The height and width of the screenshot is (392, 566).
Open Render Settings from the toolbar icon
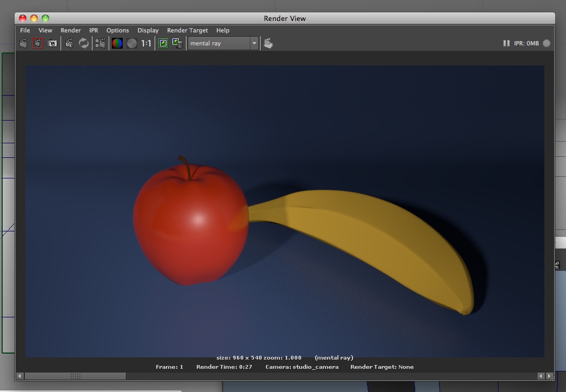click(101, 43)
